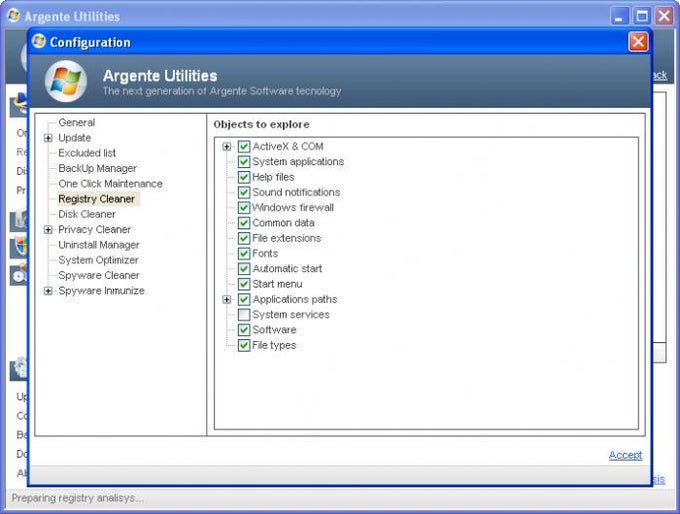Expand the Spyware Inmunize tree node
Viewport: 680px width, 514px height.
click(x=48, y=291)
